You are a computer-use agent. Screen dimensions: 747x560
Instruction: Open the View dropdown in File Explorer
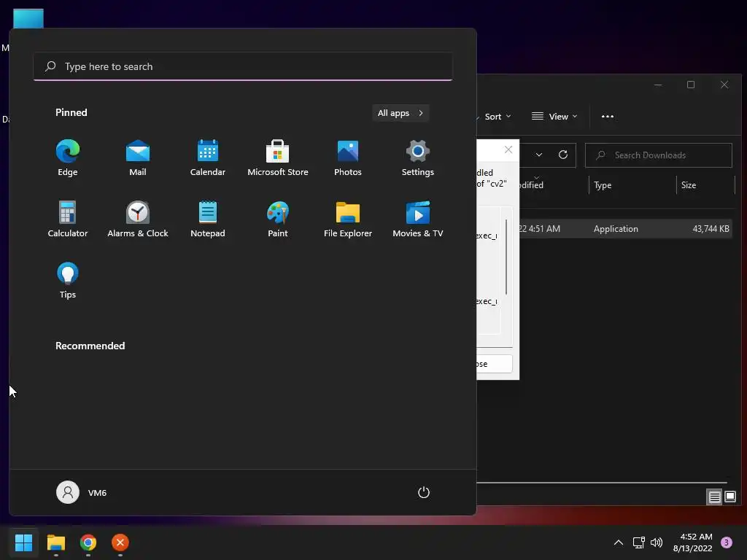[554, 117]
